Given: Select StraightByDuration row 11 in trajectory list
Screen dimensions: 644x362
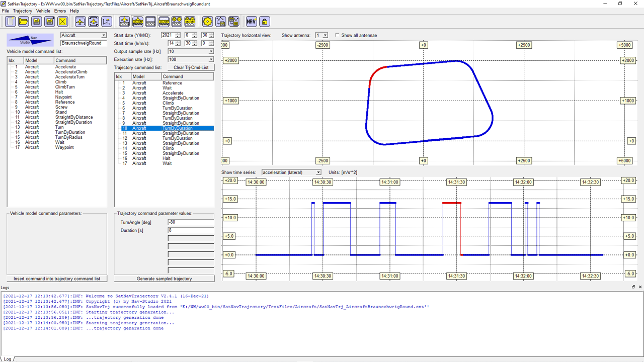Looking at the screenshot, I should click(x=180, y=133).
